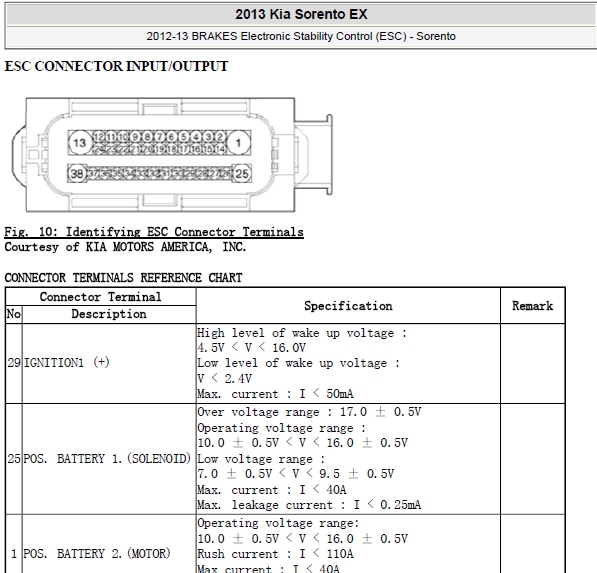Click the '2013 Kia Sorento EX' title
The height and width of the screenshot is (573, 597).
tap(301, 14)
